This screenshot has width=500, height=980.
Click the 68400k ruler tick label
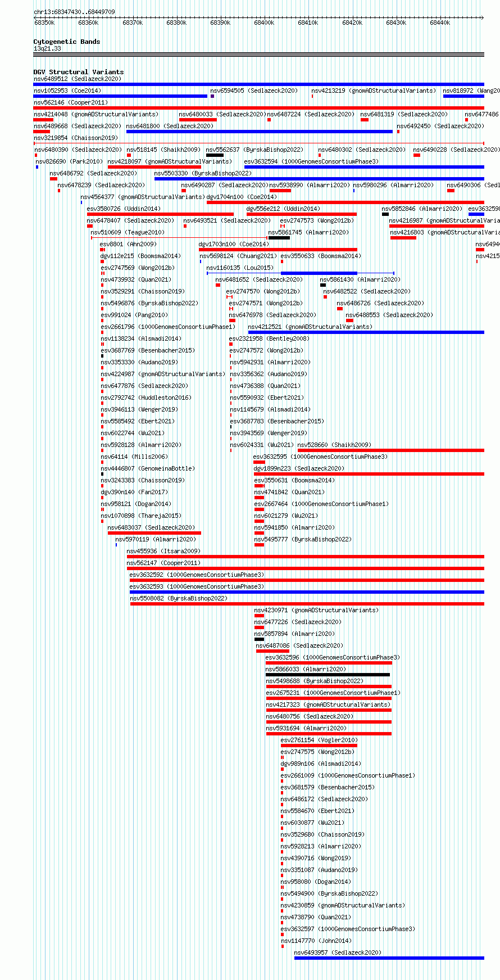click(x=264, y=22)
